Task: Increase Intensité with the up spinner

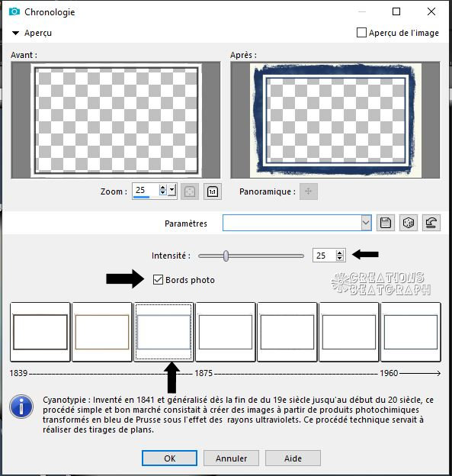Action: [340, 252]
